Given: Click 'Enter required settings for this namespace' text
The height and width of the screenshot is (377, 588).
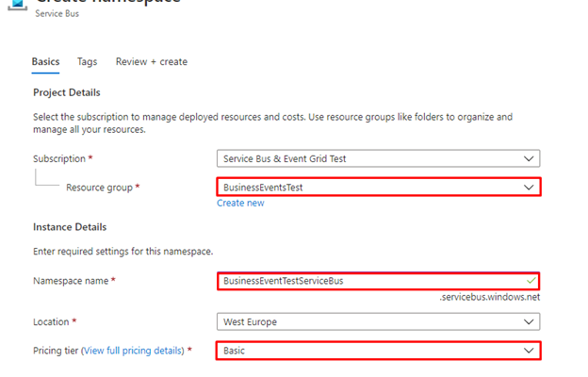Looking at the screenshot, I should (x=123, y=252).
